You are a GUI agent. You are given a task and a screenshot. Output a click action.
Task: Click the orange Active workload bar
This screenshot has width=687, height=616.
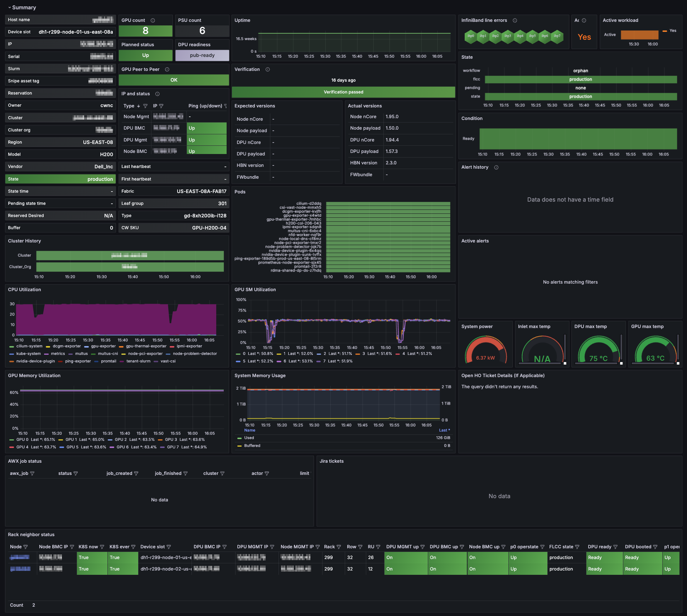click(x=639, y=35)
